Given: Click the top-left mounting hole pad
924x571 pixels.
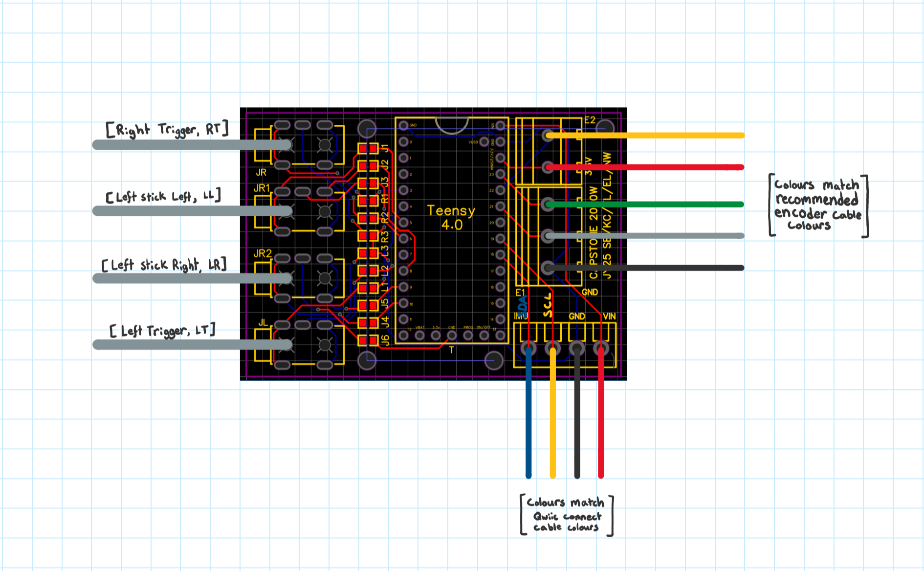Looking at the screenshot, I should click(366, 128).
